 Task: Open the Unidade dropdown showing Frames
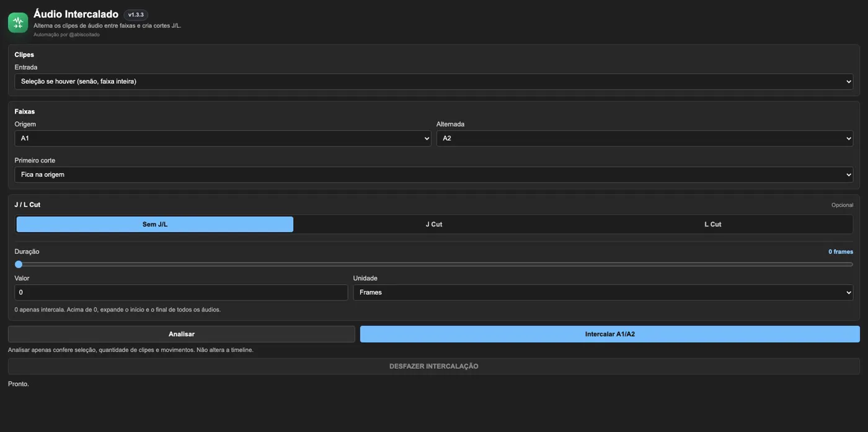coord(603,292)
